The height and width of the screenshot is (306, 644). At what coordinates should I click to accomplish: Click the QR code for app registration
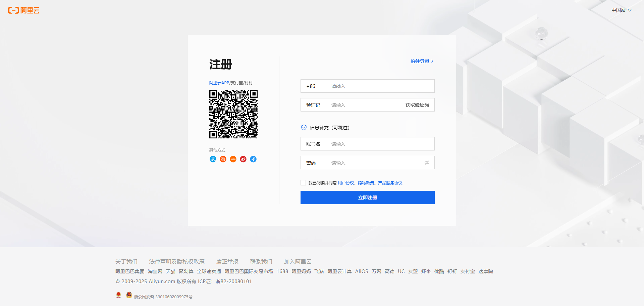(x=233, y=114)
